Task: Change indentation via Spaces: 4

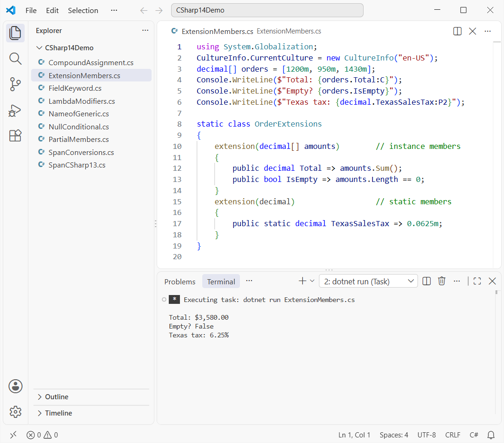Action: [394, 435]
